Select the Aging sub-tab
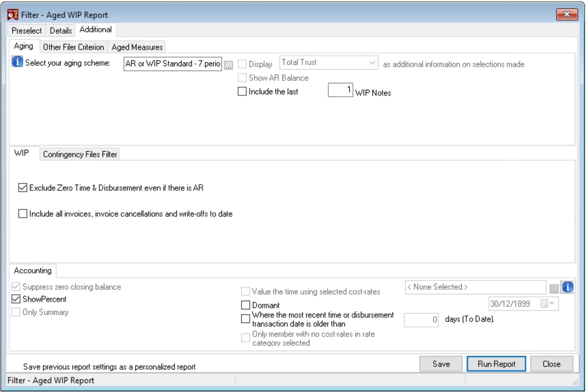Image resolution: width=588 pixels, height=392 pixels. (x=24, y=46)
